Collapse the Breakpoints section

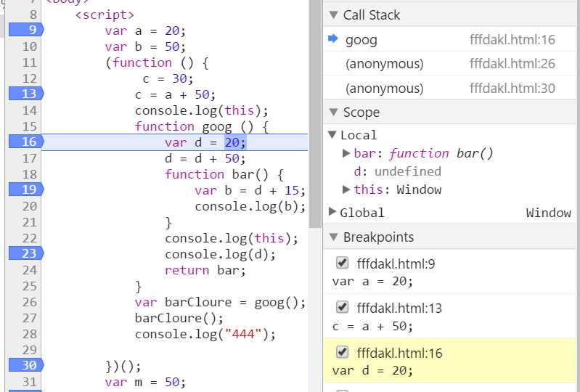tap(333, 237)
